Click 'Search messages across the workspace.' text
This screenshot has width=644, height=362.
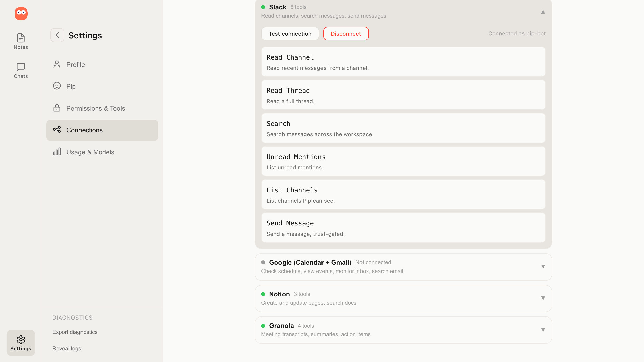click(x=320, y=134)
